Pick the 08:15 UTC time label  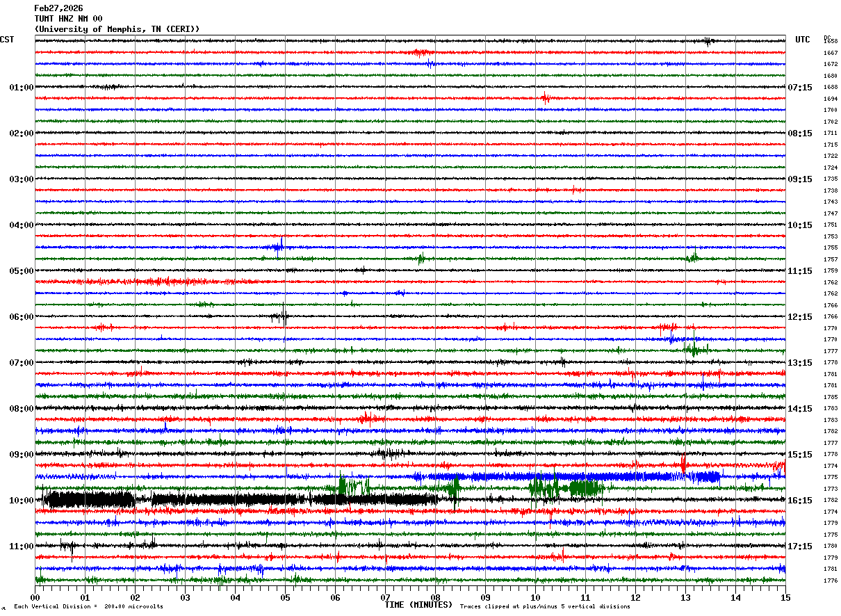click(800, 133)
